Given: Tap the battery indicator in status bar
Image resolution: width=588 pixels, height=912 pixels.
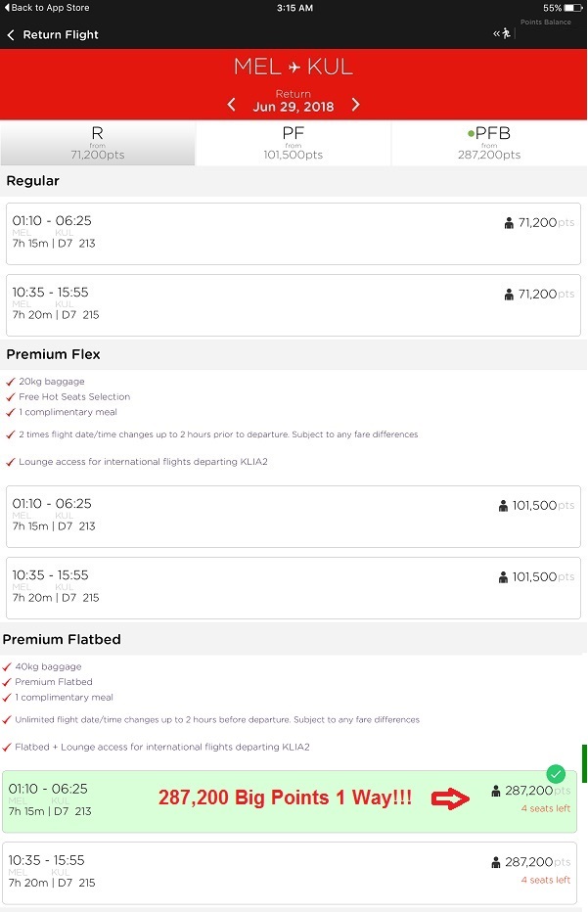Looking at the screenshot, I should pyautogui.click(x=572, y=8).
